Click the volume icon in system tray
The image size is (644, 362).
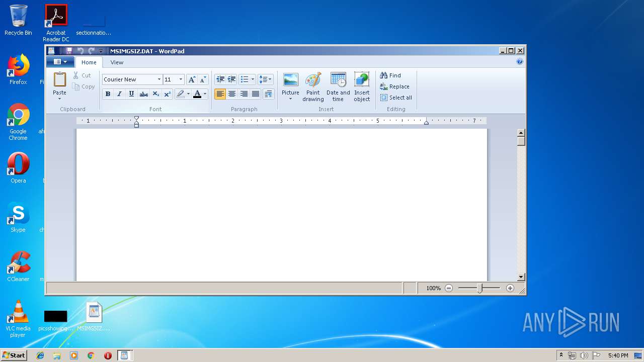pos(584,355)
